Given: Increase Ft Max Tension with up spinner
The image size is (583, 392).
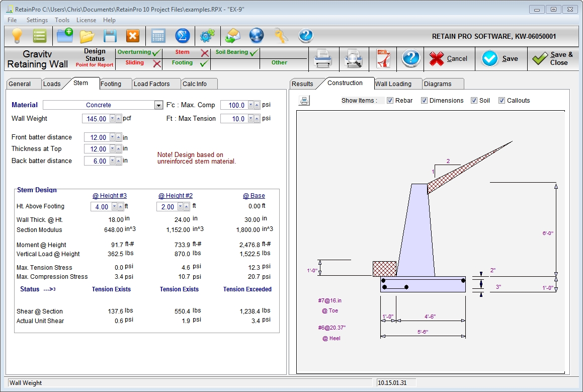Looking at the screenshot, I should coord(257,119).
